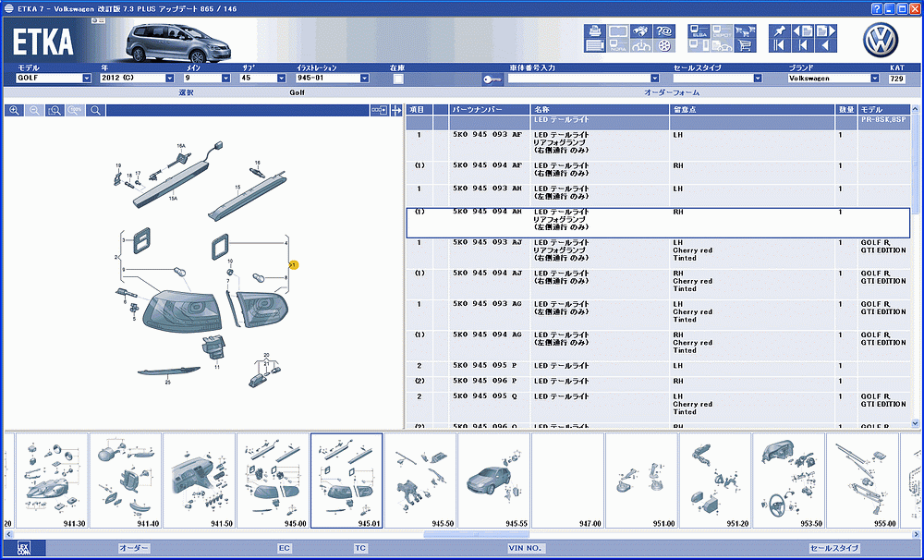Select thumbnail 945-00

click(273, 481)
